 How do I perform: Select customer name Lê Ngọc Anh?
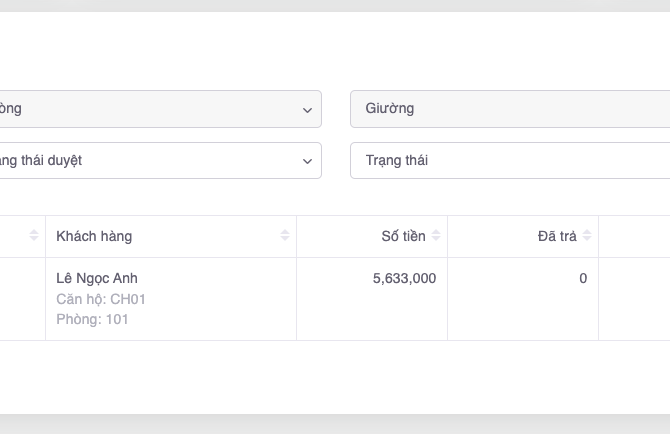[97, 278]
